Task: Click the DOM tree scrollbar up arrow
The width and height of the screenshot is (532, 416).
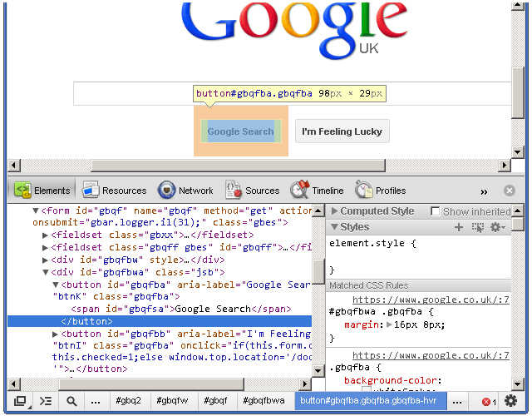Action: tap(318, 210)
